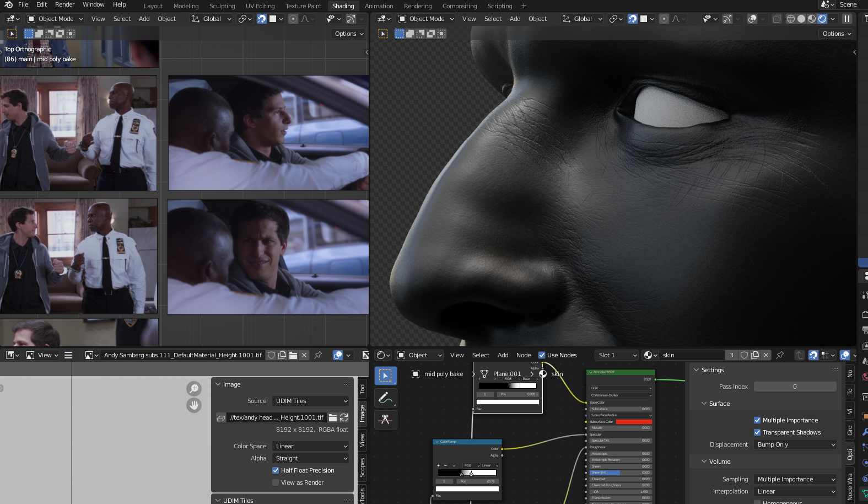
Task: Pause viewport render preview
Action: [847, 19]
